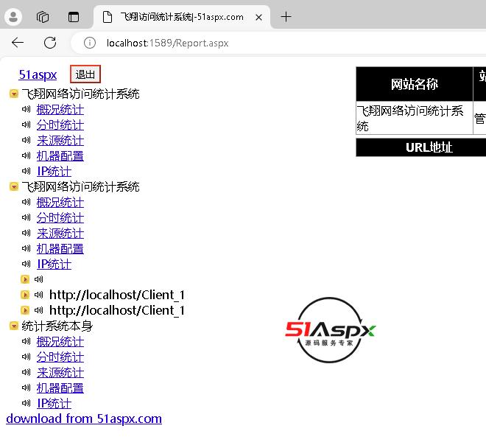Open 概况统计 under second 飞翔网络访问统计系统
486x448 pixels.
pos(60,203)
